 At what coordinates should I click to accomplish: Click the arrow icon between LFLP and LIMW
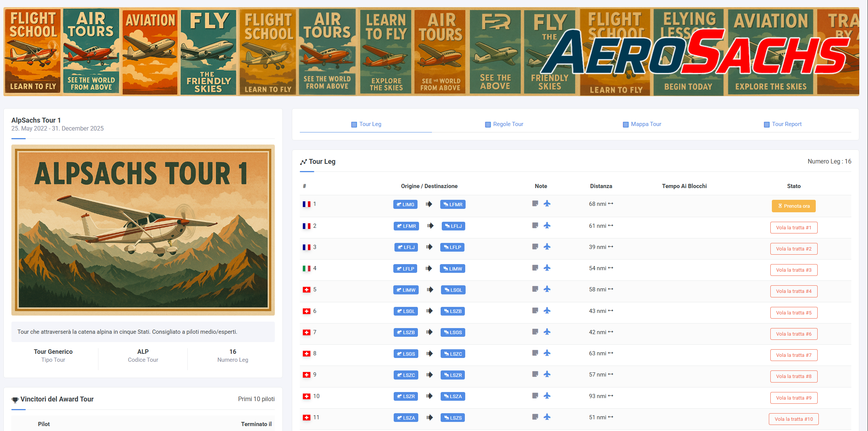click(x=429, y=268)
